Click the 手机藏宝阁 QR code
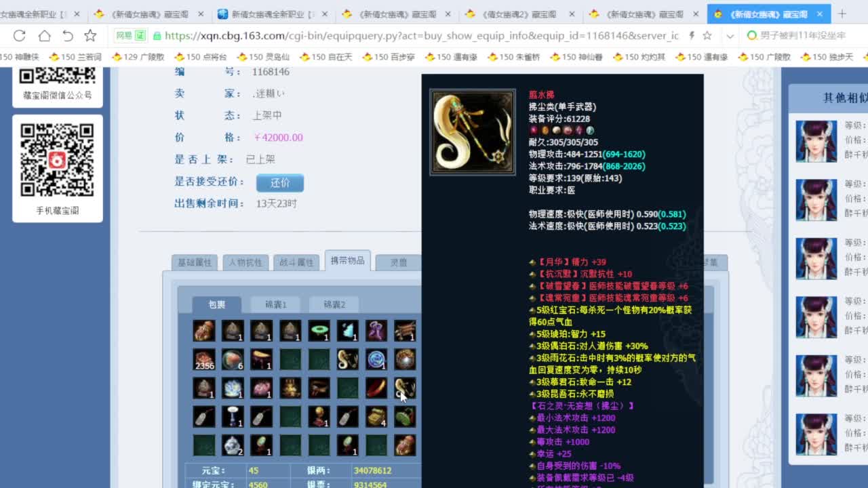The image size is (868, 488). click(57, 160)
